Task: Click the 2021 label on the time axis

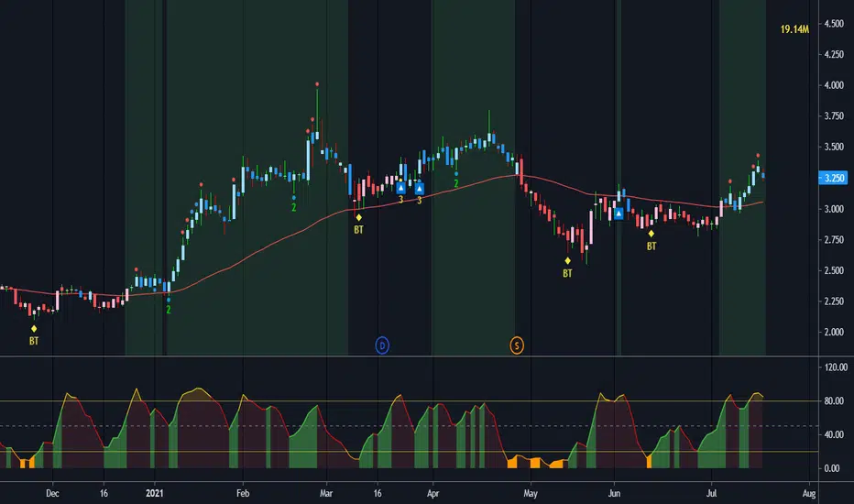Action: 155,494
